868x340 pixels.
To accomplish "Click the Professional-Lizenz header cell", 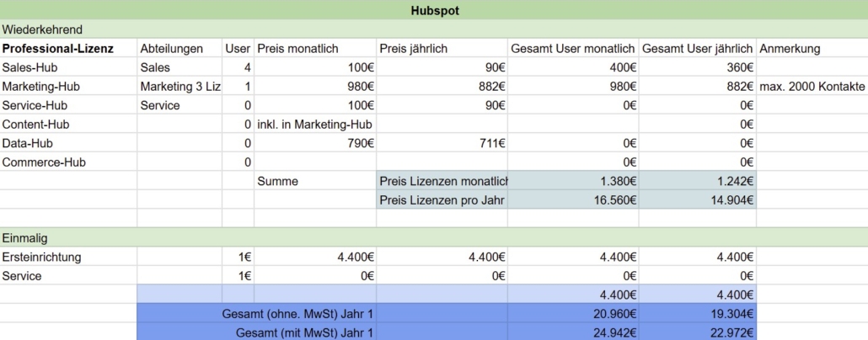I will click(x=58, y=49).
